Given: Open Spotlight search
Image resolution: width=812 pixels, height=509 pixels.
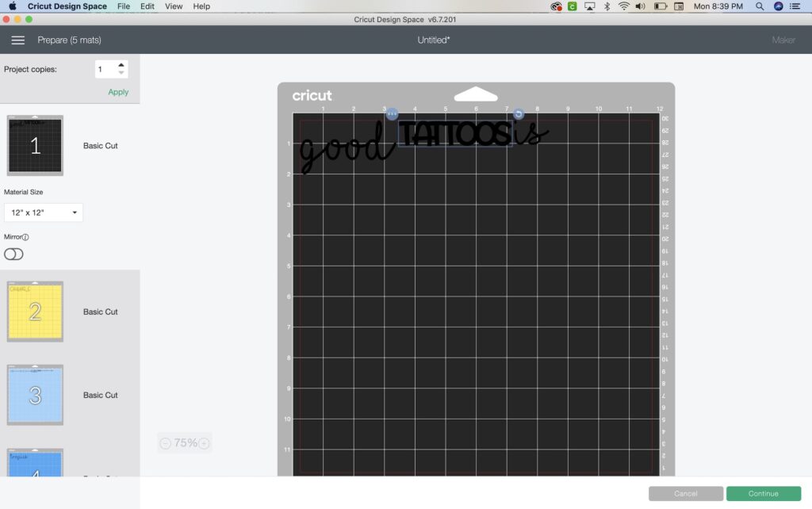Looking at the screenshot, I should [x=760, y=6].
